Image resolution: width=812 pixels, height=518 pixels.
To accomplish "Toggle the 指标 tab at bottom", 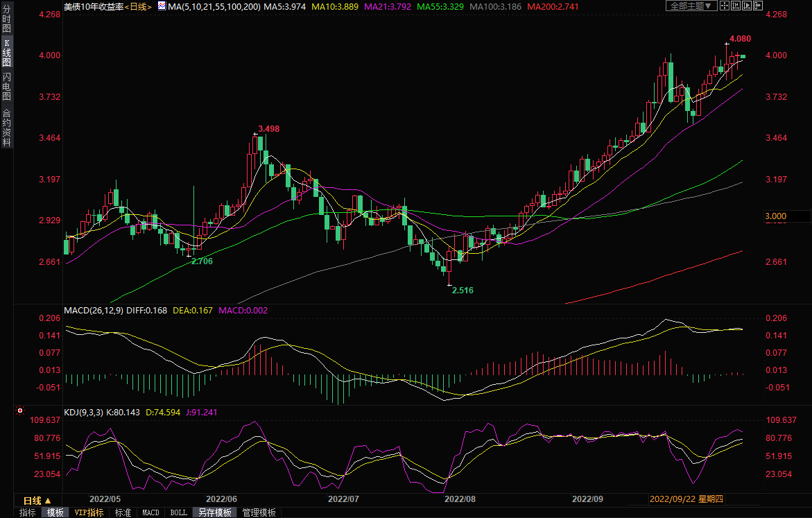I will point(28,512).
